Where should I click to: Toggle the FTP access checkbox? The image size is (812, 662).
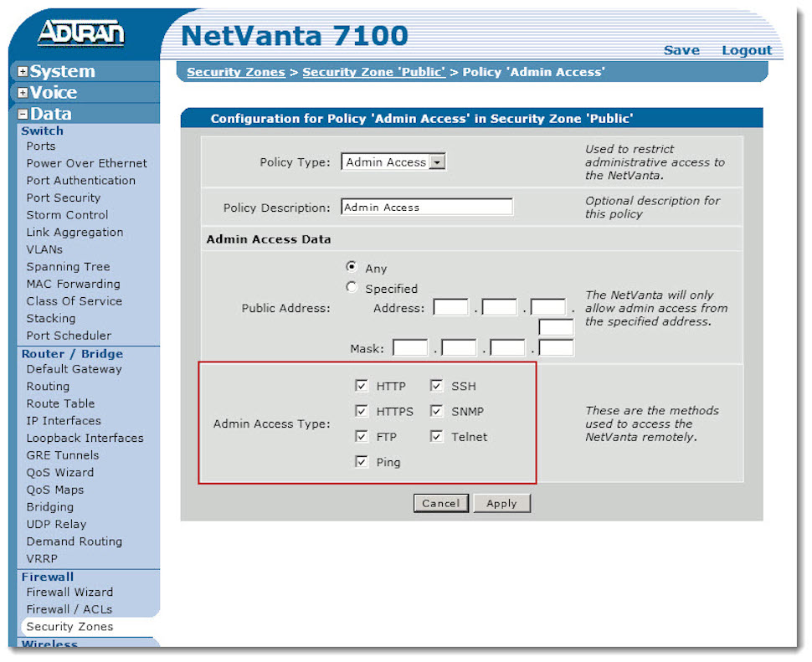pyautogui.click(x=362, y=436)
